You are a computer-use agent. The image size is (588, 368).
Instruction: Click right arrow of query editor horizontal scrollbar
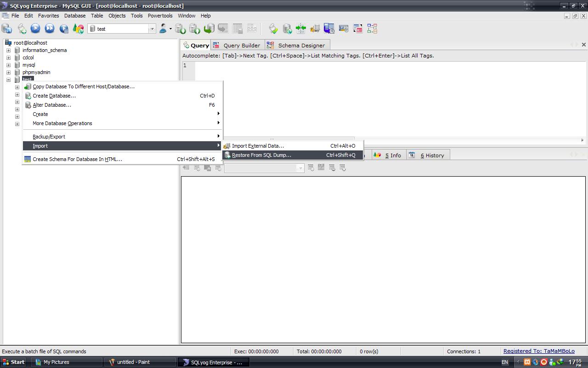click(x=582, y=140)
